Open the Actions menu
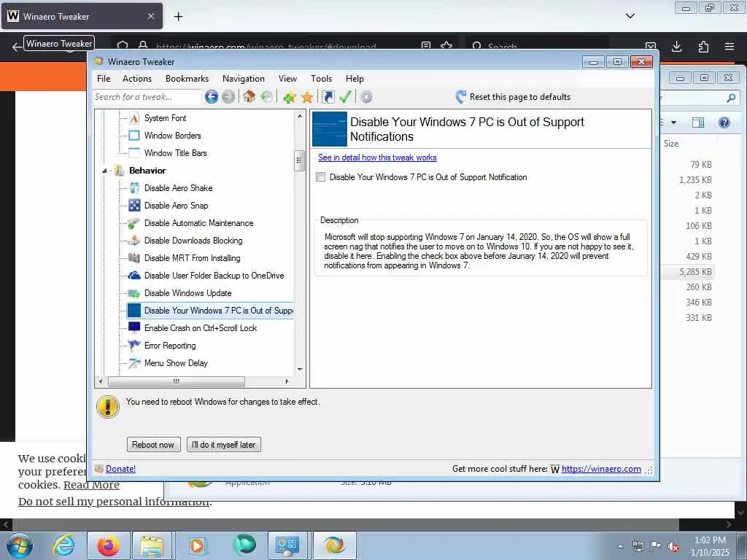 136,79
